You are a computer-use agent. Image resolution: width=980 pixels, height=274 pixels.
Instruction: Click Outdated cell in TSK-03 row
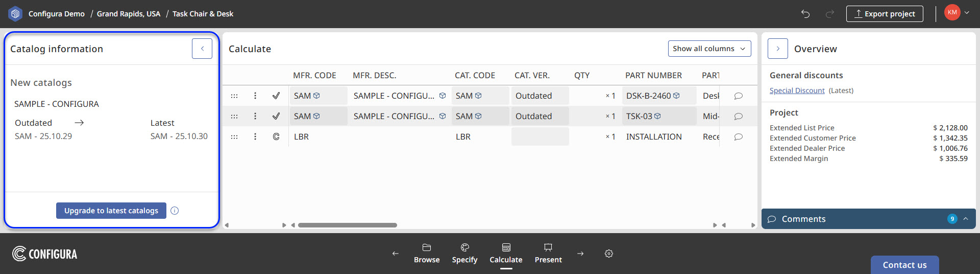[x=540, y=116]
